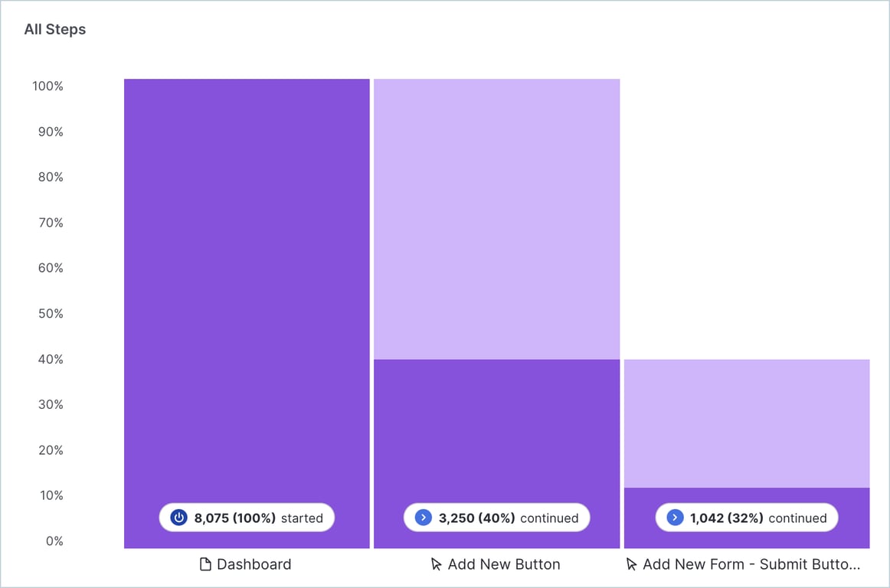Click the Dashboard step label
Screen dimensions: 890x588
[254, 565]
